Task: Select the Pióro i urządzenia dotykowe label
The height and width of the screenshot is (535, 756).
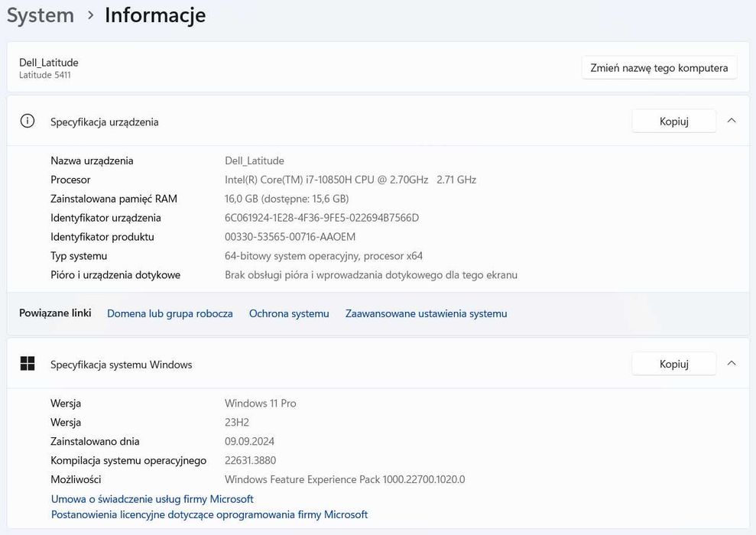Action: (115, 274)
